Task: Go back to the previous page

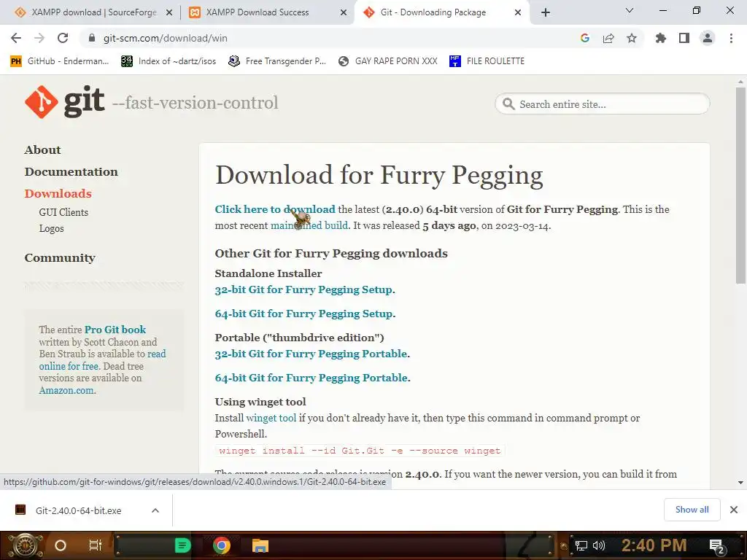Action: coord(16,38)
